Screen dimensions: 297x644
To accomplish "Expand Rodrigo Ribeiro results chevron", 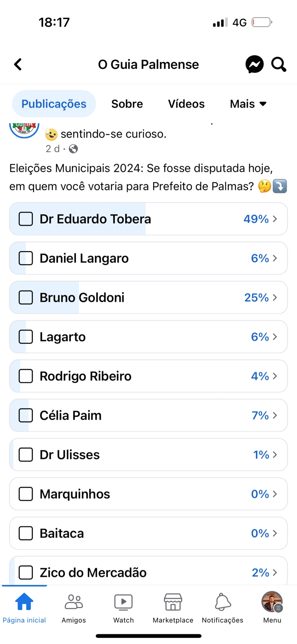I will 275,376.
